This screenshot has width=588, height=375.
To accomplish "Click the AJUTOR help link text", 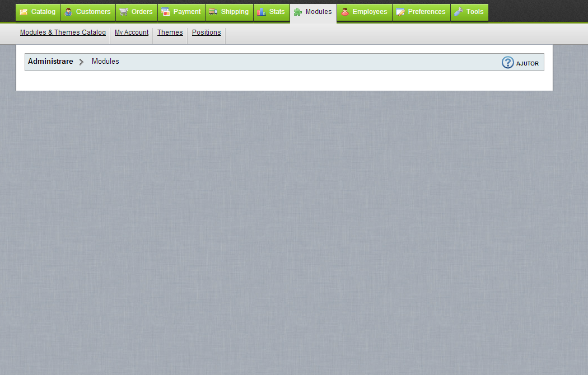I will pyautogui.click(x=528, y=64).
